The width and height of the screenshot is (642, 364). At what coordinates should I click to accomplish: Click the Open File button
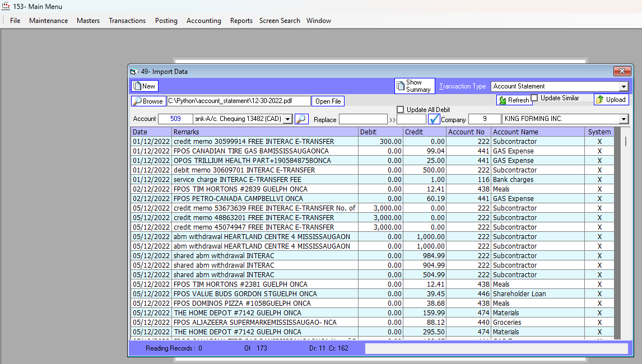328,101
